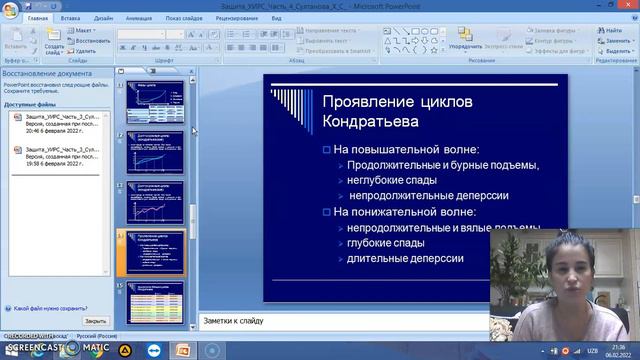Click the Найти find button

pos(610,31)
